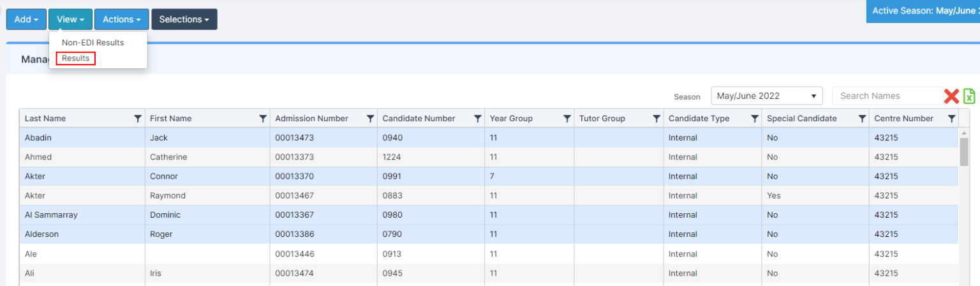The height and width of the screenshot is (286, 980).
Task: Click the red X clear search icon
Action: pos(951,96)
